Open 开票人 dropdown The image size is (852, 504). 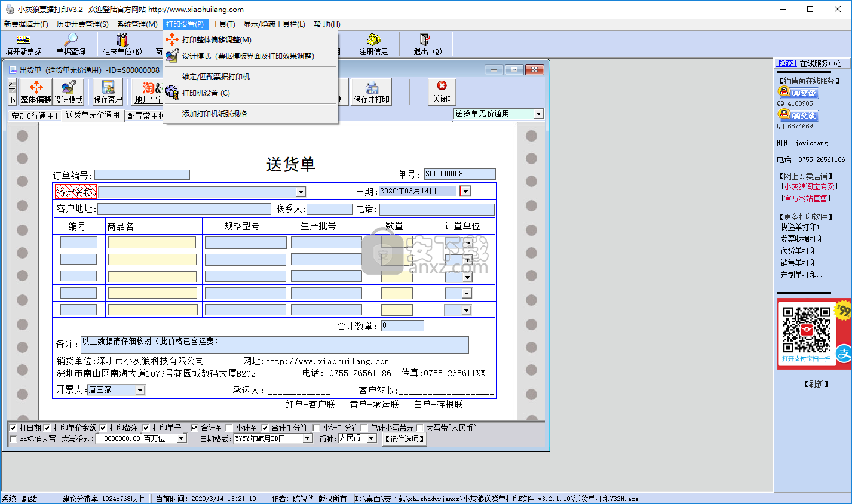coord(140,390)
